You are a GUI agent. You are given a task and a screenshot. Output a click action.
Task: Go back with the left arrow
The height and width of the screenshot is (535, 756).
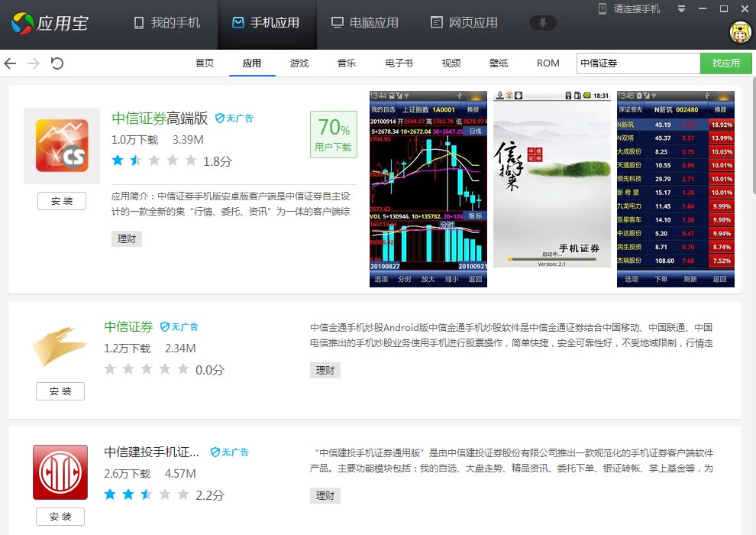coord(10,63)
